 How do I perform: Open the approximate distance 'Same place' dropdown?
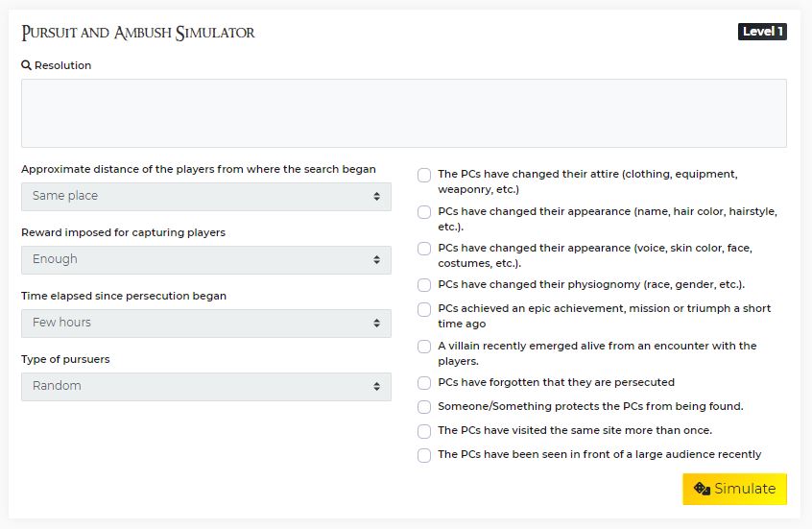205,197
